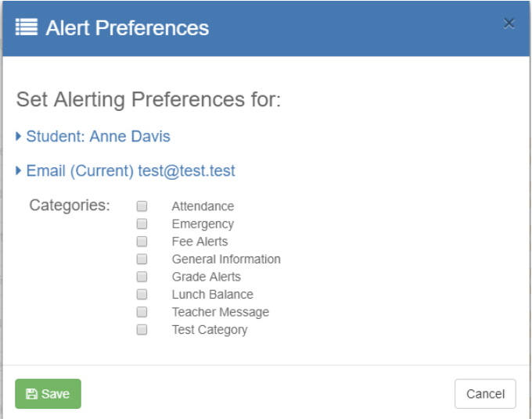Tick the General Information checkbox
The height and width of the screenshot is (419, 532).
click(142, 260)
